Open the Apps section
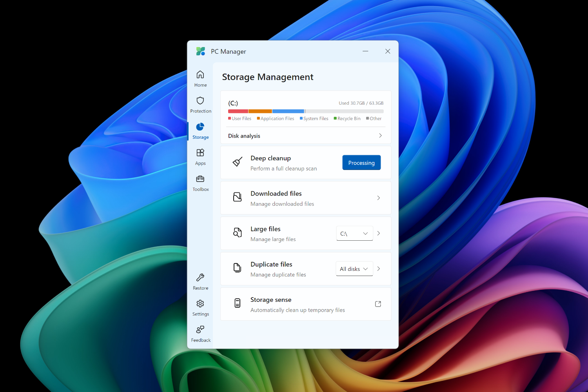Viewport: 588px width, 392px height. point(200,157)
